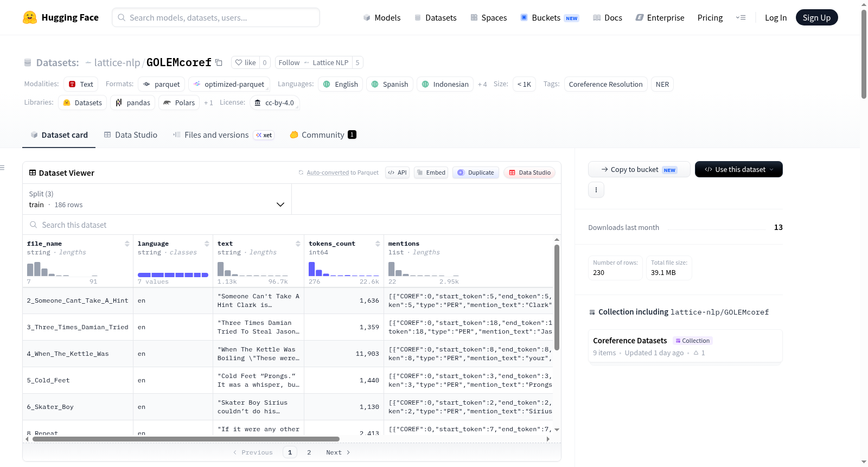The height and width of the screenshot is (467, 868).
Task: Click the API button in Dataset Viewer
Action: click(397, 172)
